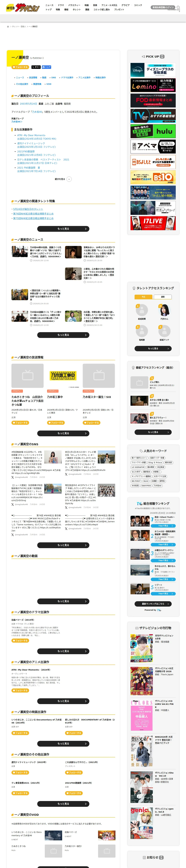Viewport: 186px width, 868px height.
Task: Open 5月24日が誕生日のタレント link
Action: pos(28,209)
